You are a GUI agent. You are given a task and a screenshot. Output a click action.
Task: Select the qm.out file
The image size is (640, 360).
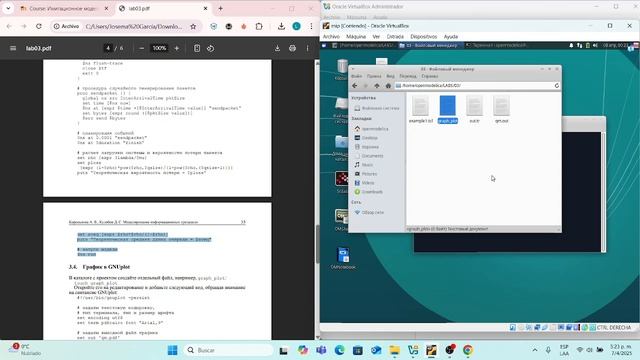point(501,109)
